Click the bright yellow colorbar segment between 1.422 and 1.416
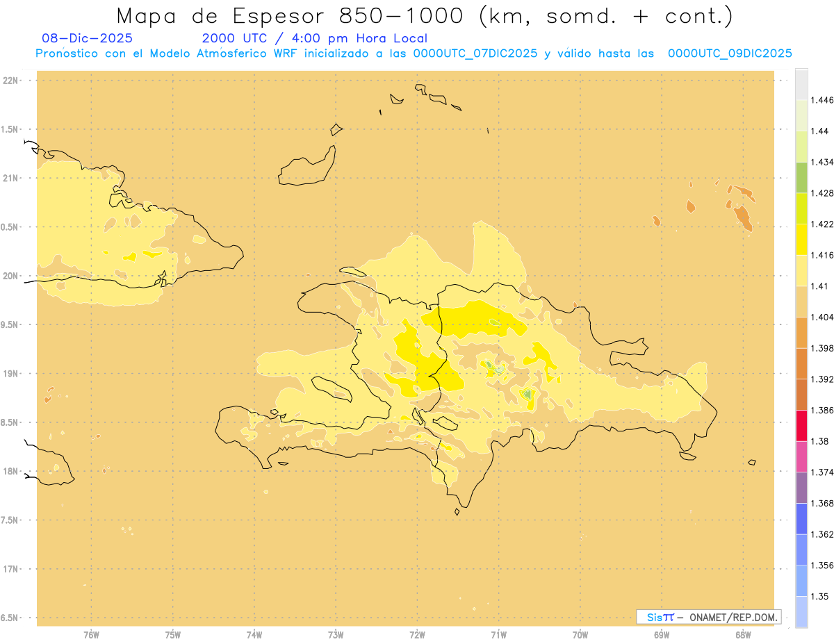The image size is (834, 644). coord(801,239)
